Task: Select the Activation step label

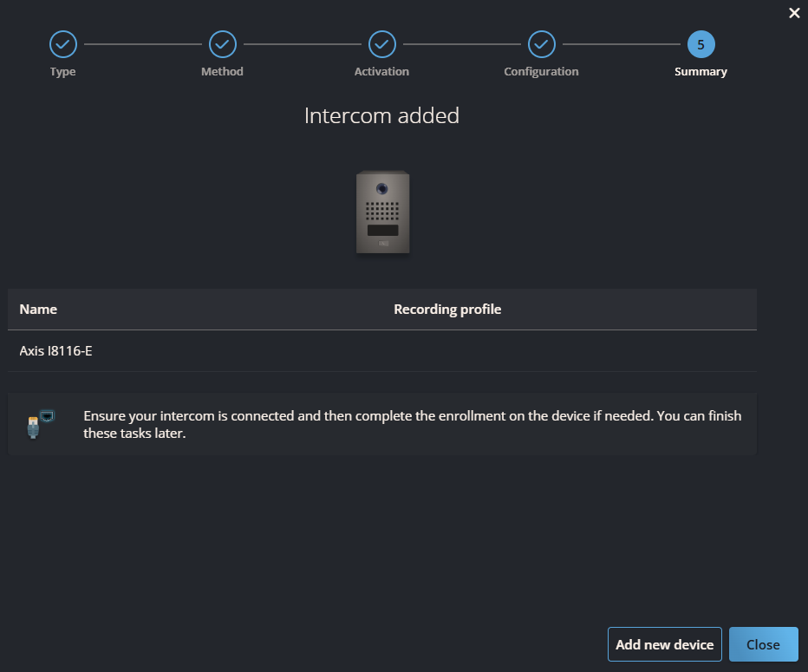Action: [381, 72]
